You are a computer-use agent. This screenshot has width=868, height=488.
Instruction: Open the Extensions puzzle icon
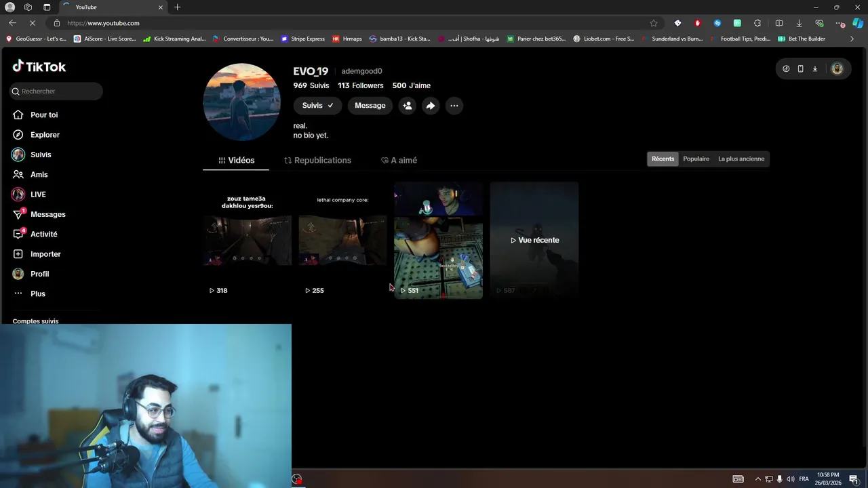[x=757, y=23]
